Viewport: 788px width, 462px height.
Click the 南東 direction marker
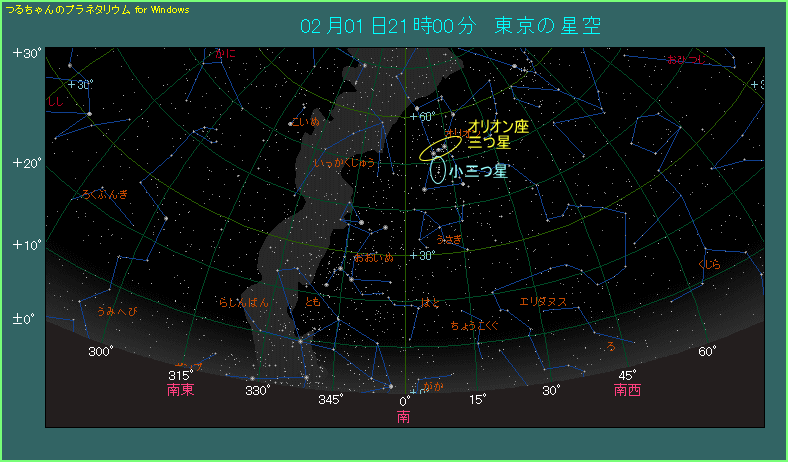(181, 390)
